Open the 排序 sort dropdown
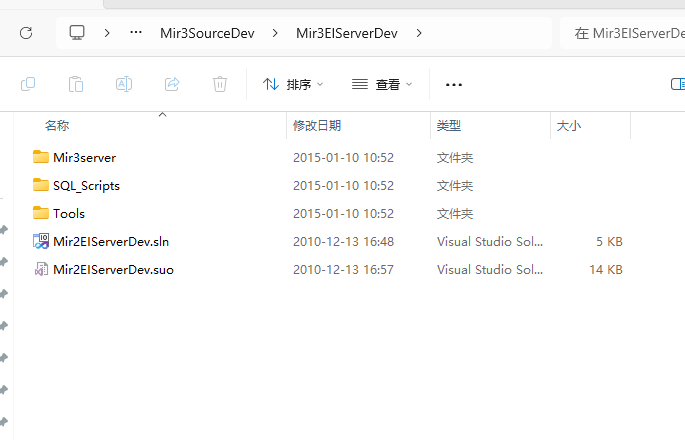Image resolution: width=685 pixels, height=440 pixels. [x=293, y=84]
